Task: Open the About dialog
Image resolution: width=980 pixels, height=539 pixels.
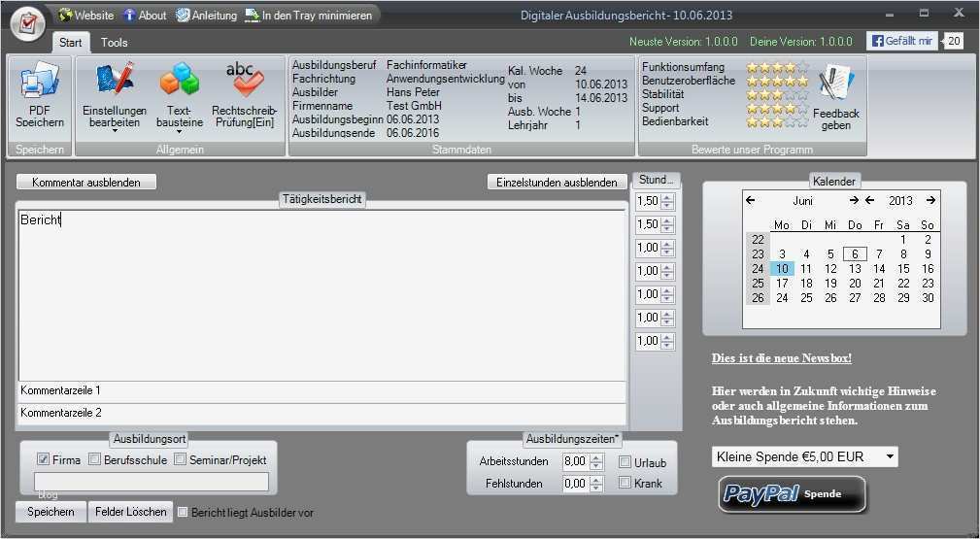Action: (x=145, y=15)
